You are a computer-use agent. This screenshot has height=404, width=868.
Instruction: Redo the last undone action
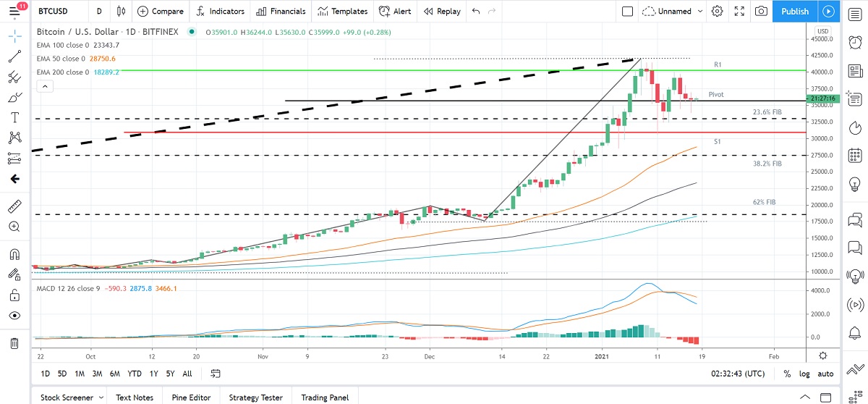click(492, 12)
